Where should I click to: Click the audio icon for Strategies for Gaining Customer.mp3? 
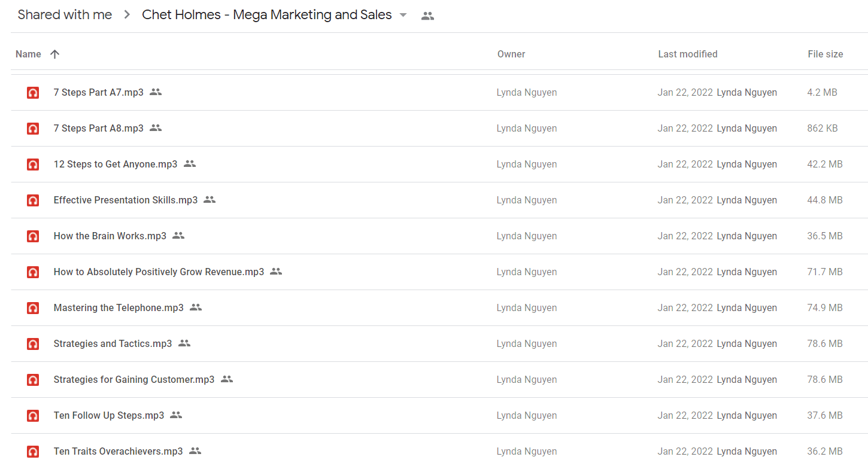click(33, 380)
